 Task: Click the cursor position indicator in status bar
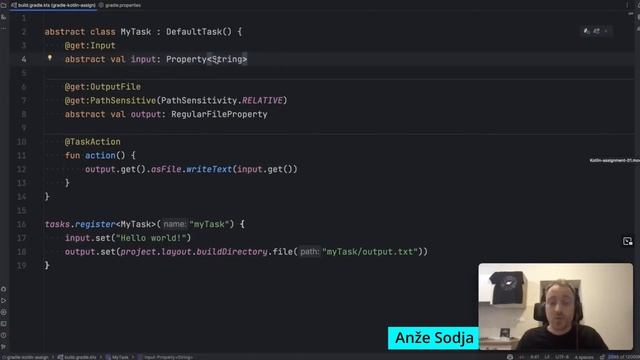click(x=534, y=357)
